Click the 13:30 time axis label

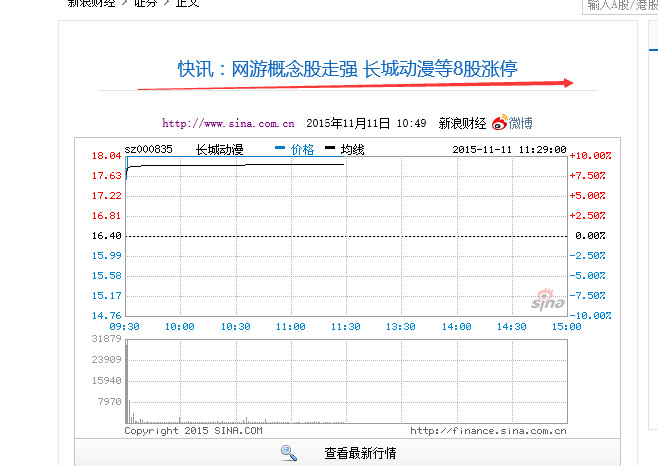401,327
